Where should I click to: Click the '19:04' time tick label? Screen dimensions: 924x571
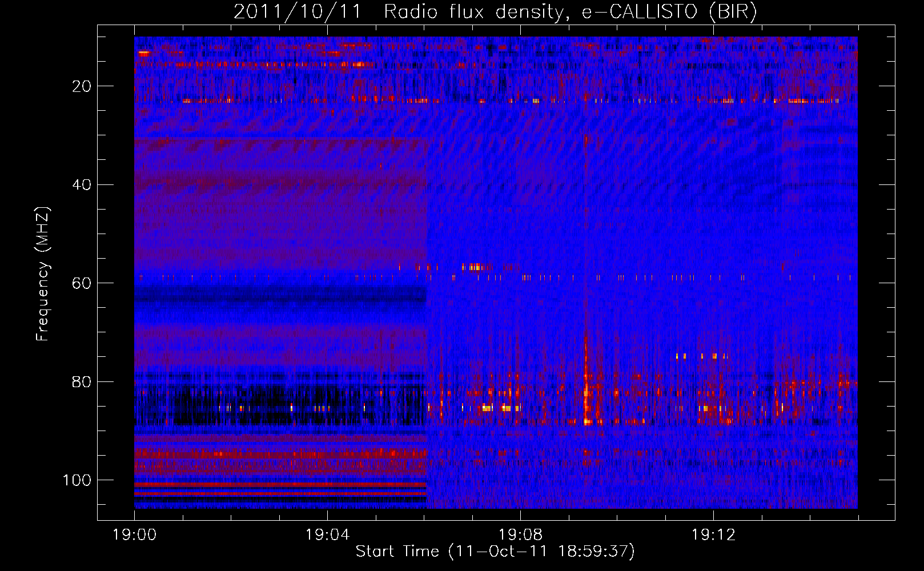coord(327,535)
